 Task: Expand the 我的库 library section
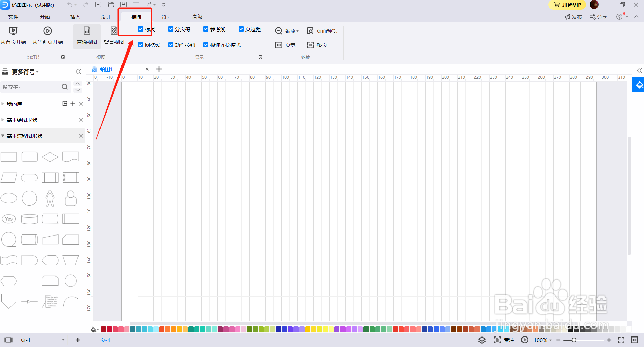pos(3,104)
